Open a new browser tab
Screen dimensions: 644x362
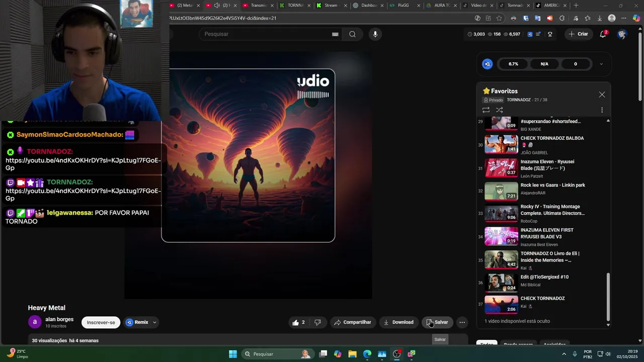tap(576, 6)
